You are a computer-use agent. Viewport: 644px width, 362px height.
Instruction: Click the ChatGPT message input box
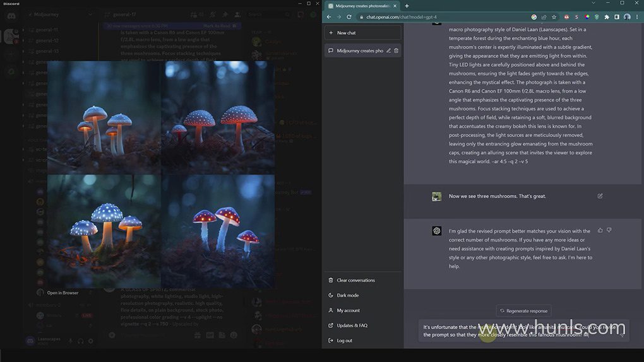pyautogui.click(x=523, y=331)
